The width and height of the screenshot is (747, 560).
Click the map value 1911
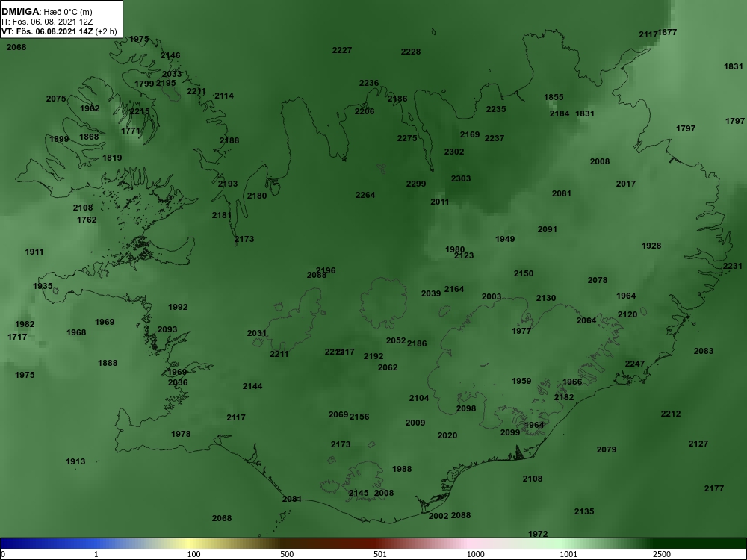coord(34,252)
